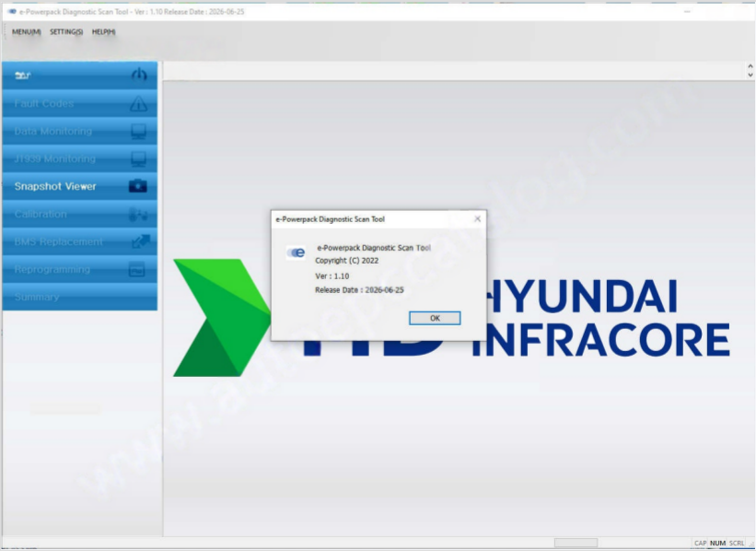Click the Calibration icon in the sidebar
The height and width of the screenshot is (551, 756).
[x=137, y=215]
